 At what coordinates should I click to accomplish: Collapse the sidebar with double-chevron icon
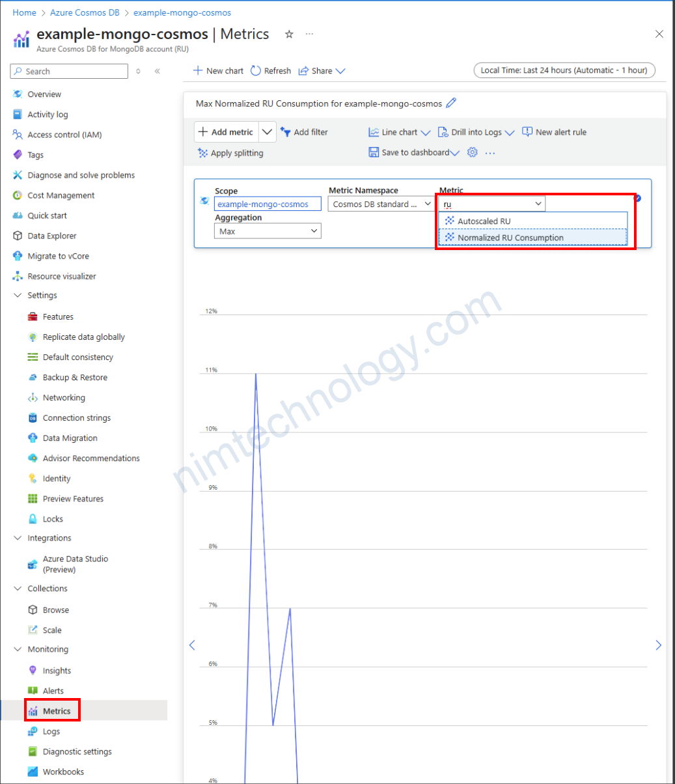click(x=157, y=71)
